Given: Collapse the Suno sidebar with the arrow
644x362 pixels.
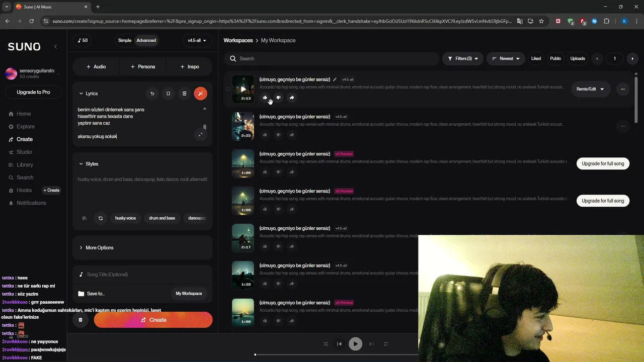Looking at the screenshot, I should click(x=56, y=46).
